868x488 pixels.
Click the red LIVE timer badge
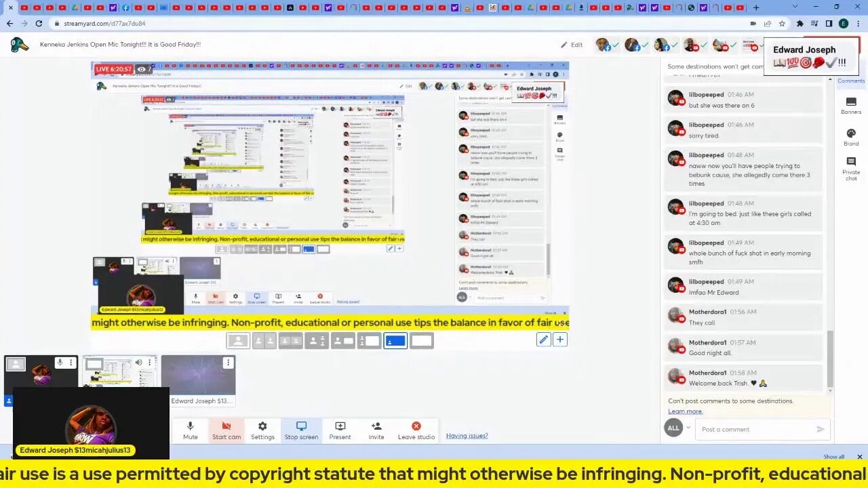113,69
